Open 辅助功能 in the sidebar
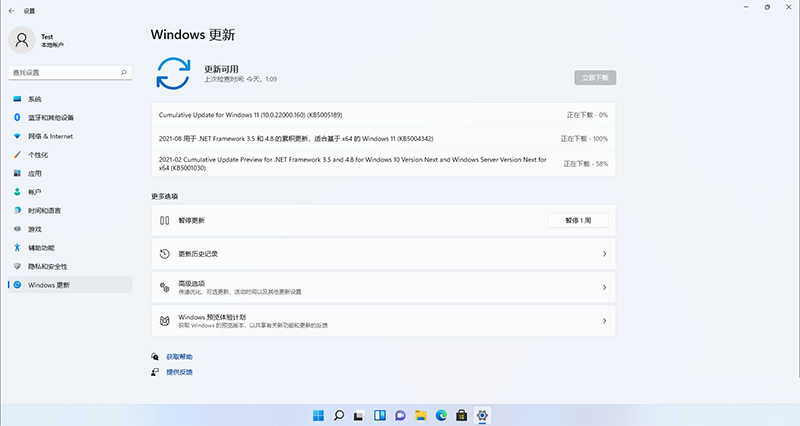This screenshot has width=800, height=426. [x=70, y=247]
